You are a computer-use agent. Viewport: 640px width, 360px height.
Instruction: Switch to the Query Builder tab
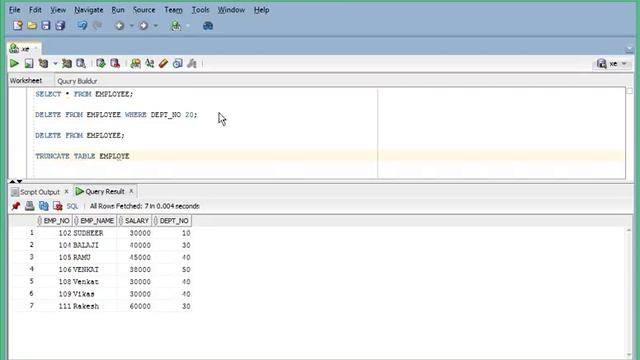[x=77, y=81]
